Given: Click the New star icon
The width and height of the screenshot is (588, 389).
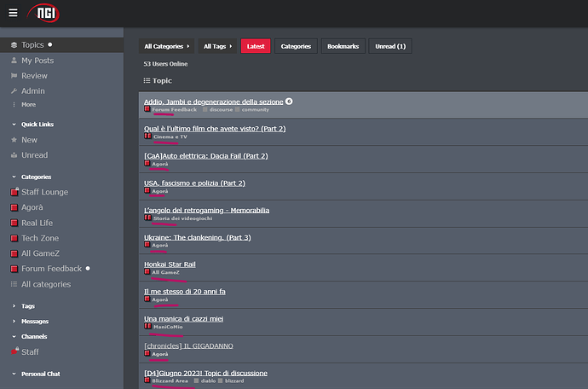Looking at the screenshot, I should 14,140.
